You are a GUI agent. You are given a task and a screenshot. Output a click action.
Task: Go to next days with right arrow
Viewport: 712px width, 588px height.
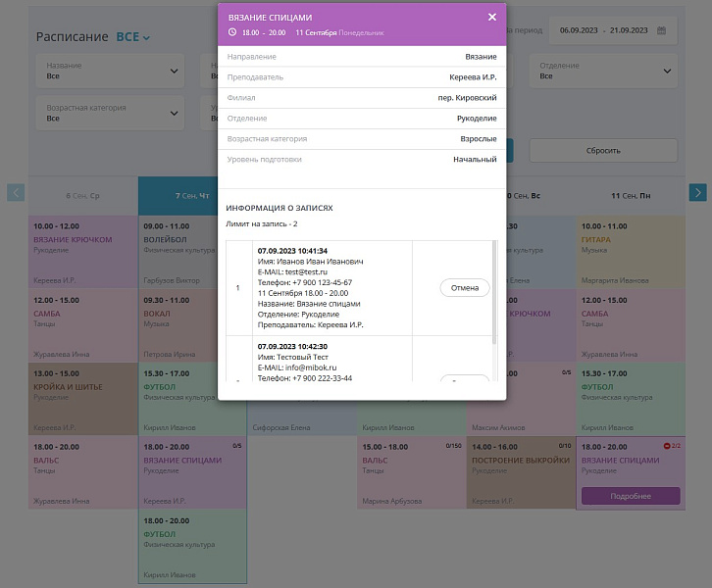[697, 192]
